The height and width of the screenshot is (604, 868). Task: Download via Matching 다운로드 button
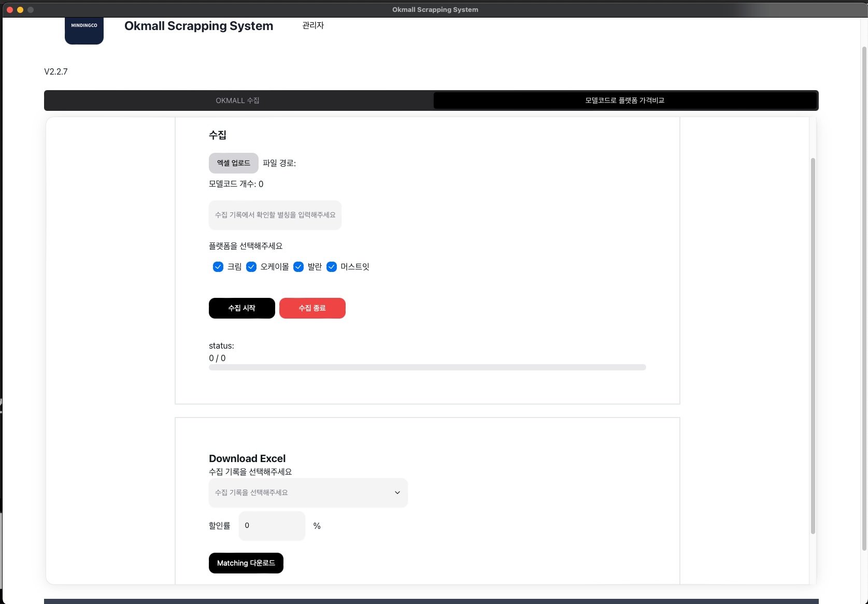[x=246, y=563]
